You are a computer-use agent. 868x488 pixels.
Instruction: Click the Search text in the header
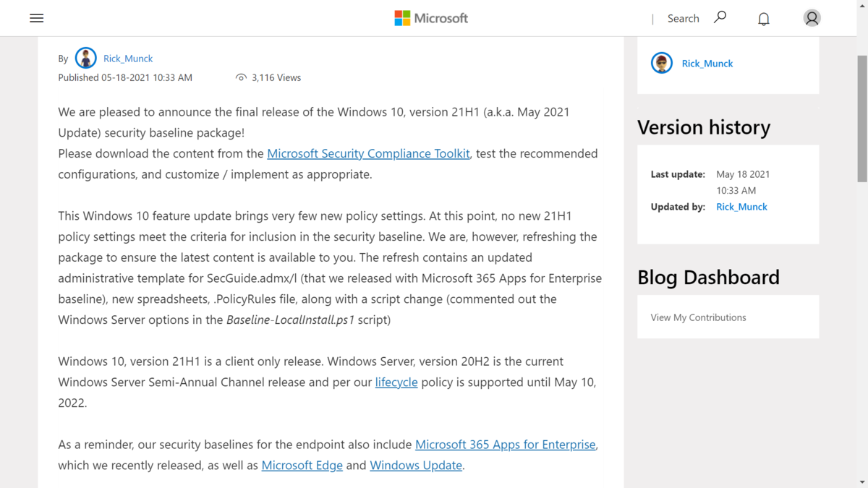[x=683, y=19]
